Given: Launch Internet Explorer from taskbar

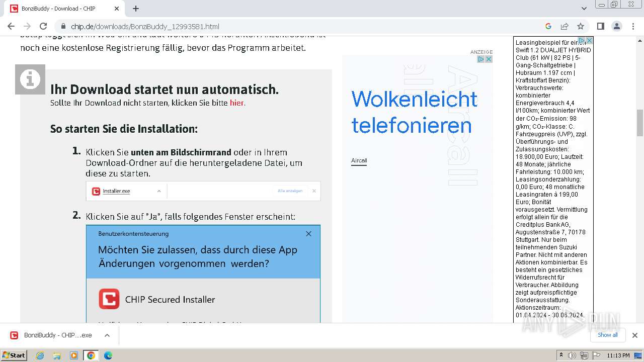Looking at the screenshot, I should 40,355.
